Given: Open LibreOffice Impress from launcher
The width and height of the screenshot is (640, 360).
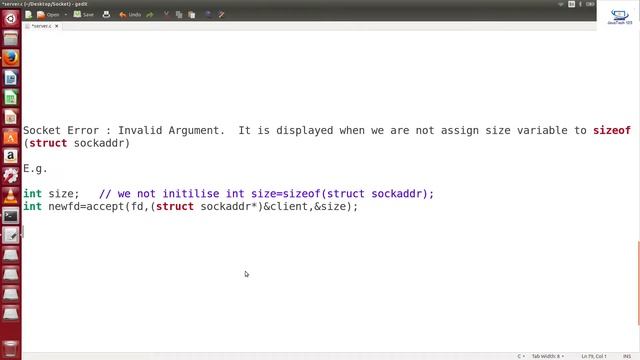Looking at the screenshot, I should tap(11, 117).
